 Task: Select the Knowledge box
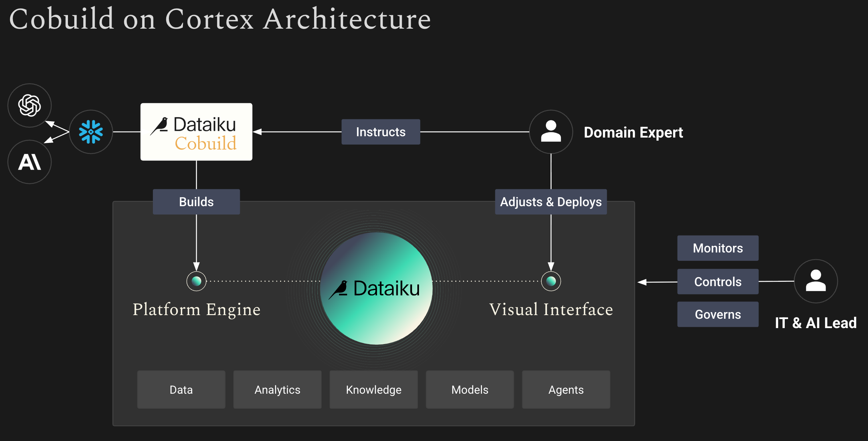point(374,390)
